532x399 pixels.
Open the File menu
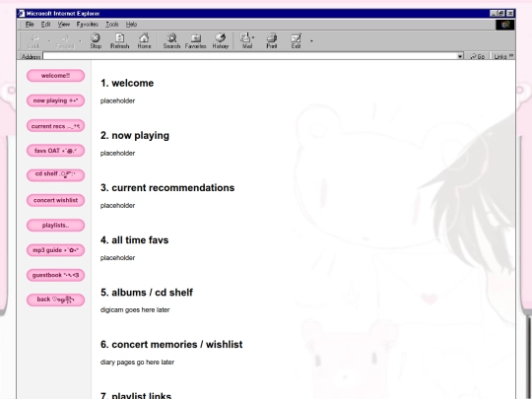click(x=30, y=25)
